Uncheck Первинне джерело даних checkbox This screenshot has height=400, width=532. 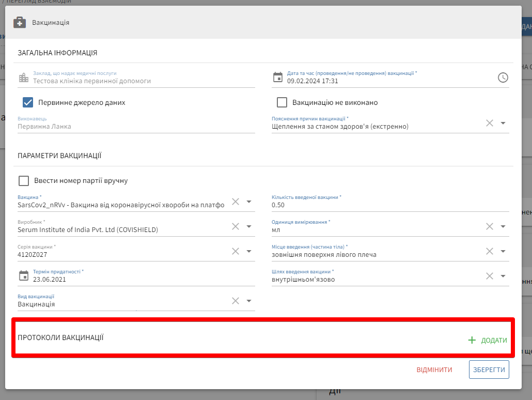(28, 102)
